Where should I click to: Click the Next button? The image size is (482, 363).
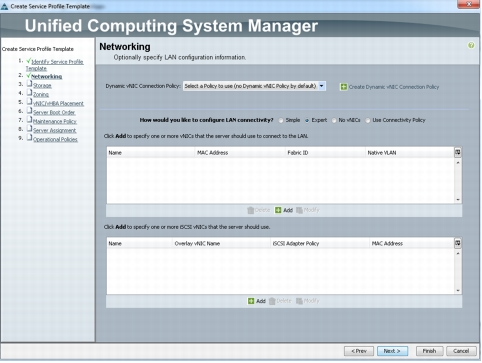(x=392, y=351)
